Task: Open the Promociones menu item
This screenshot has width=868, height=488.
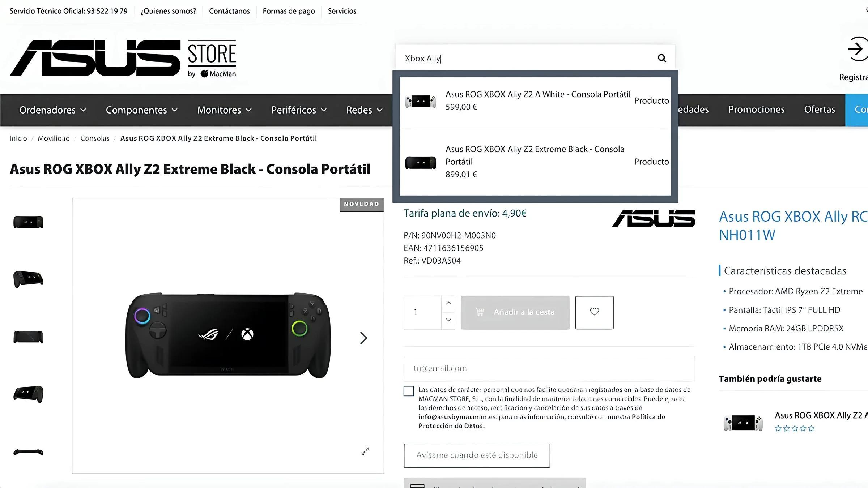Action: [756, 110]
